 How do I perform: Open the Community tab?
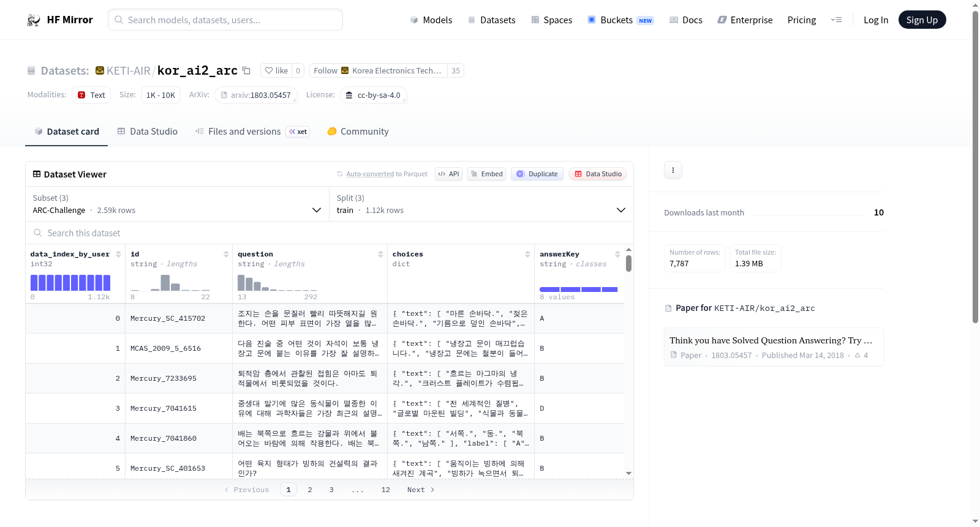(x=358, y=132)
